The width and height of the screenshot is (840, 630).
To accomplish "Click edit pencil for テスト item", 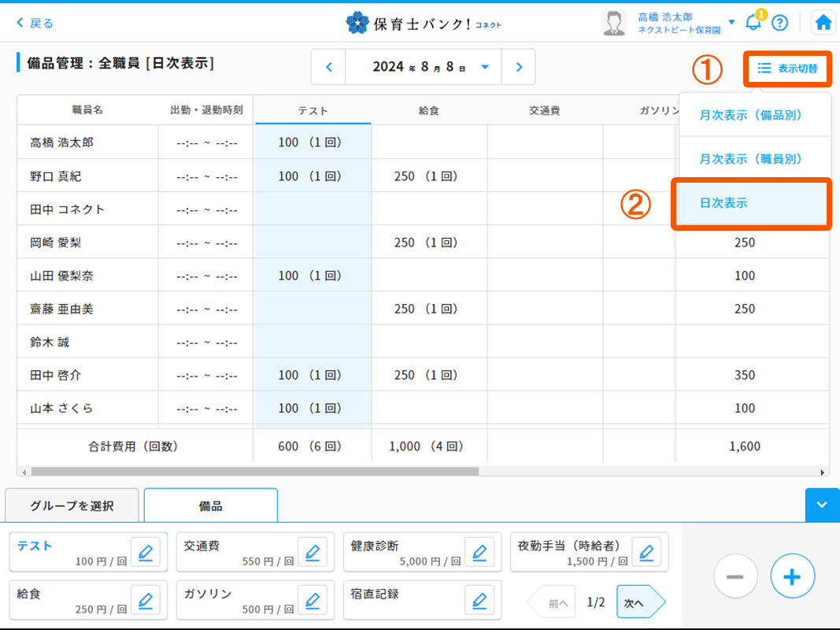I will coord(145,553).
